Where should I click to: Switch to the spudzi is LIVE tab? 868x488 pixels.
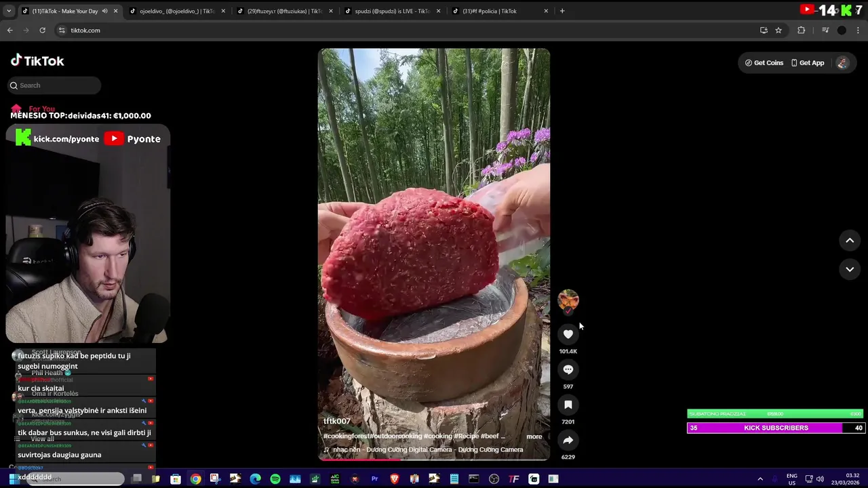click(391, 11)
